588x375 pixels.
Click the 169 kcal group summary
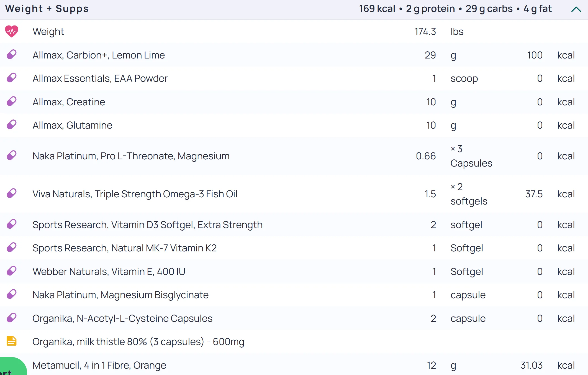pos(377,9)
